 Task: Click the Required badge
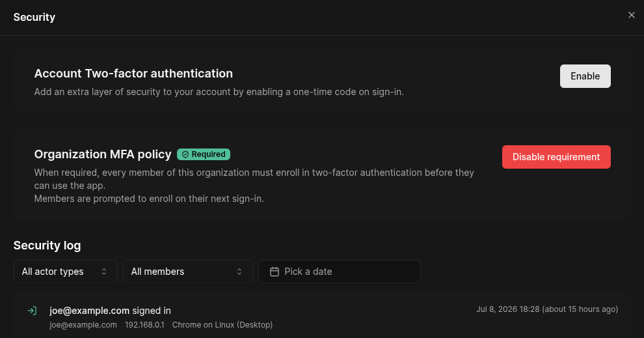tap(204, 154)
